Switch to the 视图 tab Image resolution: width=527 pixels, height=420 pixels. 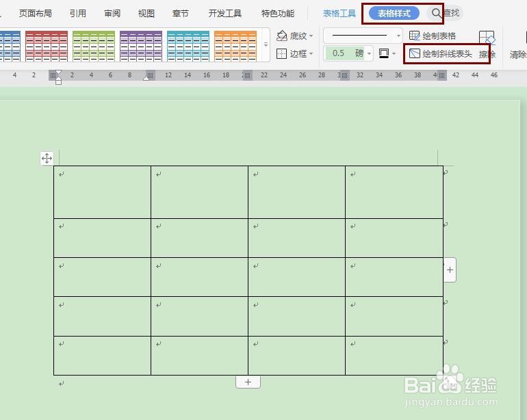(x=146, y=14)
